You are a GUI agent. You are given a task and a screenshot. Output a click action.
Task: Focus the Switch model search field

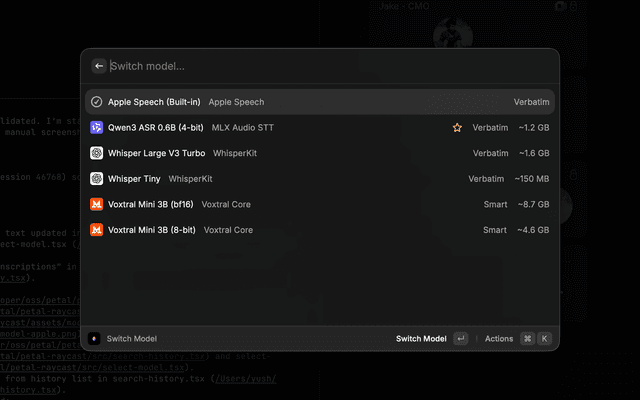click(300, 66)
